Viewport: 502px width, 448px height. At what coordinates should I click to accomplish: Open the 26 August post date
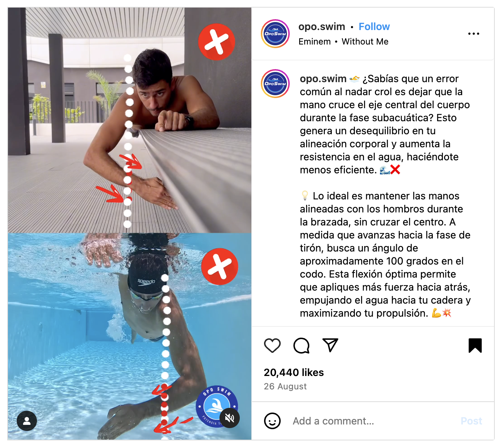coord(285,386)
